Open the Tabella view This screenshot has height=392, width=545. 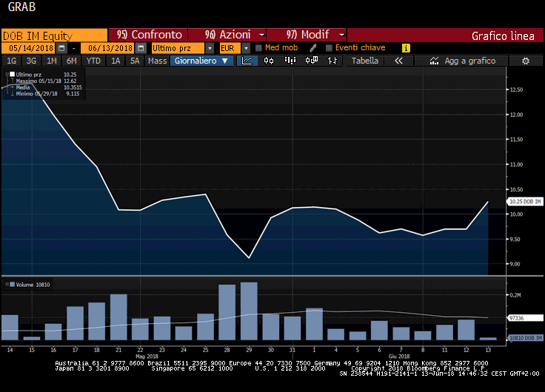click(365, 61)
